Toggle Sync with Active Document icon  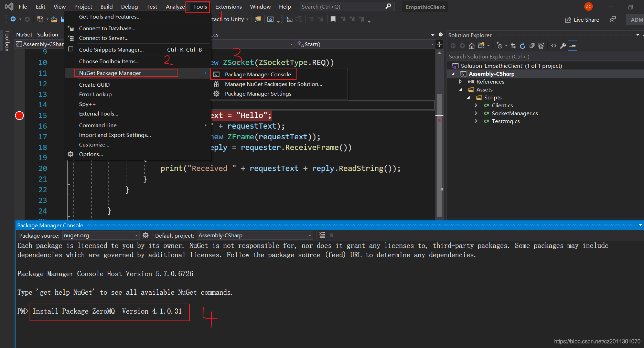click(x=513, y=46)
